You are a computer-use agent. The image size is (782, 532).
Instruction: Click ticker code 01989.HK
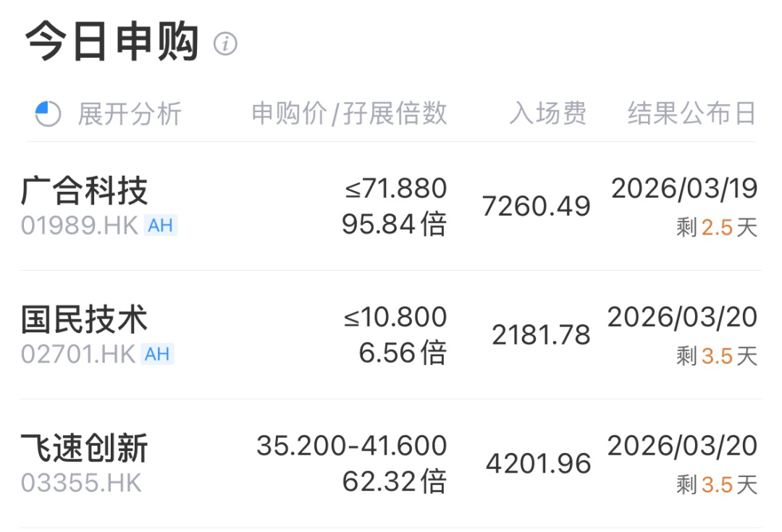click(x=77, y=226)
